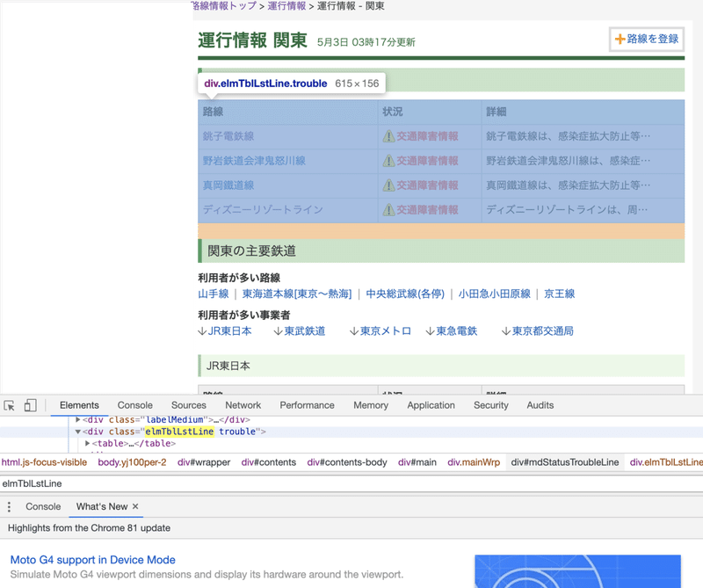Select the elmTblLstLine trouble div row
Image resolution: width=703 pixels, height=588 pixels.
[x=351, y=432]
